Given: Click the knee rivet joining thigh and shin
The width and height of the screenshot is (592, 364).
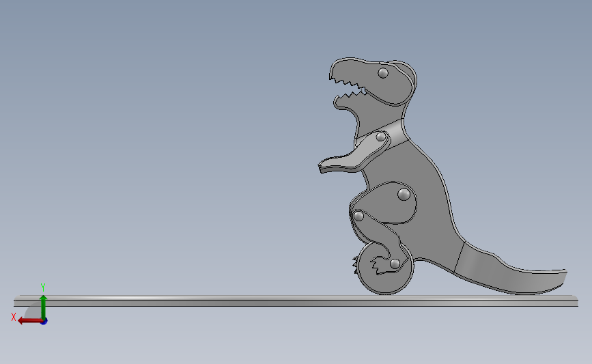Looking at the screenshot, I should point(358,216).
